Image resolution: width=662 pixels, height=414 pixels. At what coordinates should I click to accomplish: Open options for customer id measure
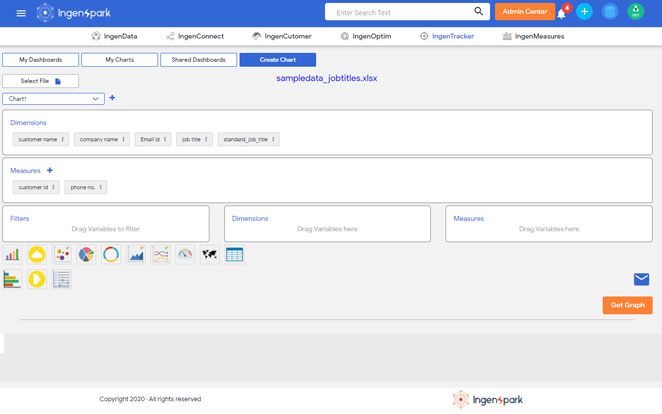[53, 187]
